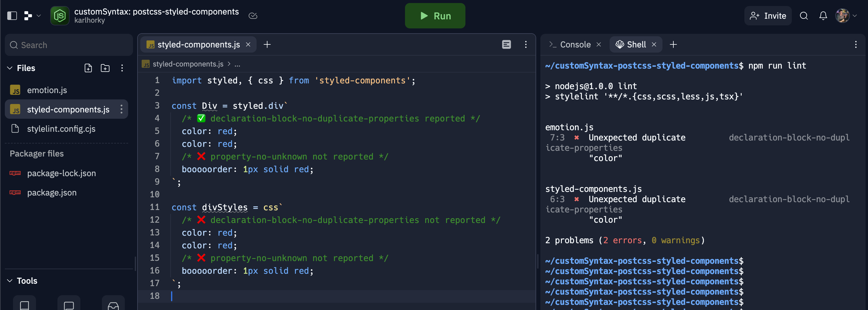Click the Node.js repl avatar icon
The width and height of the screenshot is (868, 310).
60,15
